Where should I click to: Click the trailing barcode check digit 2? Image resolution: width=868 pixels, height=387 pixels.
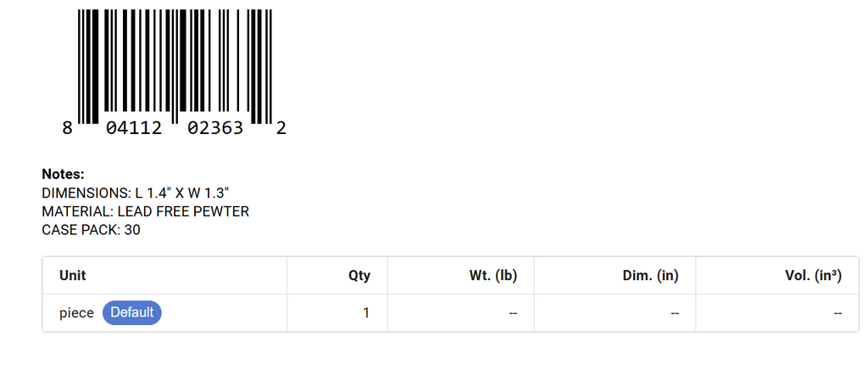click(281, 128)
